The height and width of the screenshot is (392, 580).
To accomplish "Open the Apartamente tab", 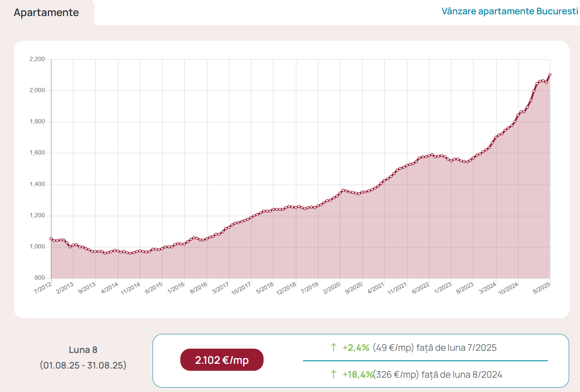I will (46, 13).
